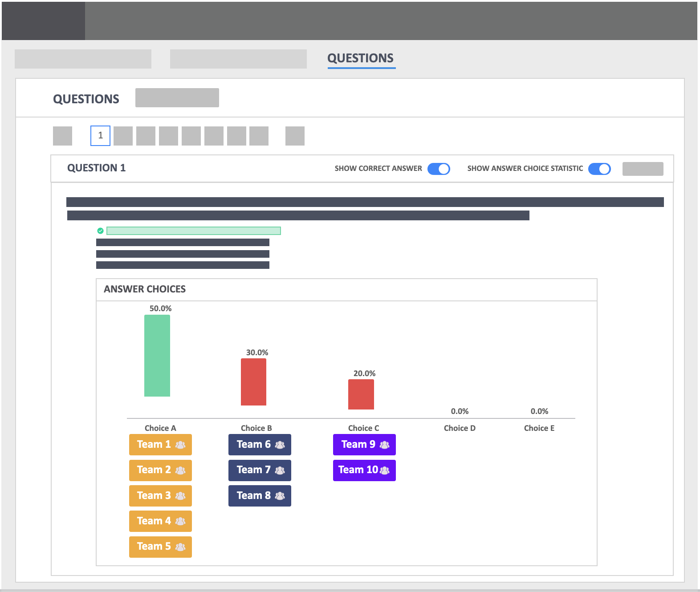Choose the Team 5 badge

click(160, 547)
